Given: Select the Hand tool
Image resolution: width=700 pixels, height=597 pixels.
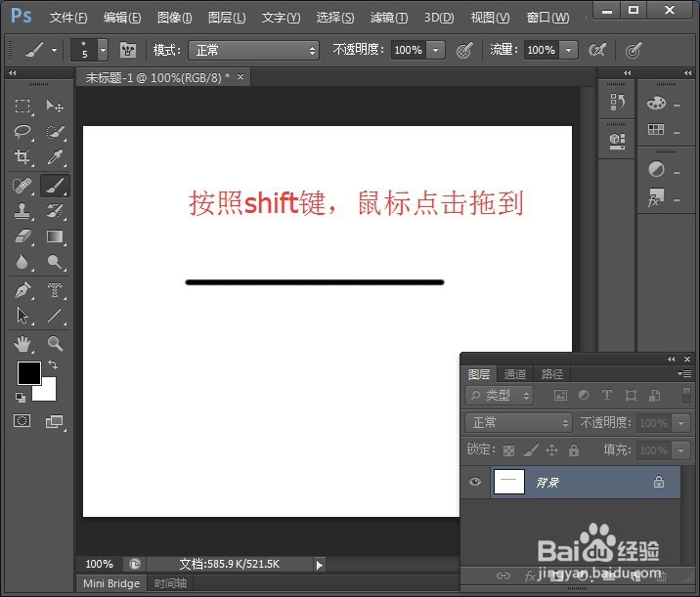Looking at the screenshot, I should (22, 344).
